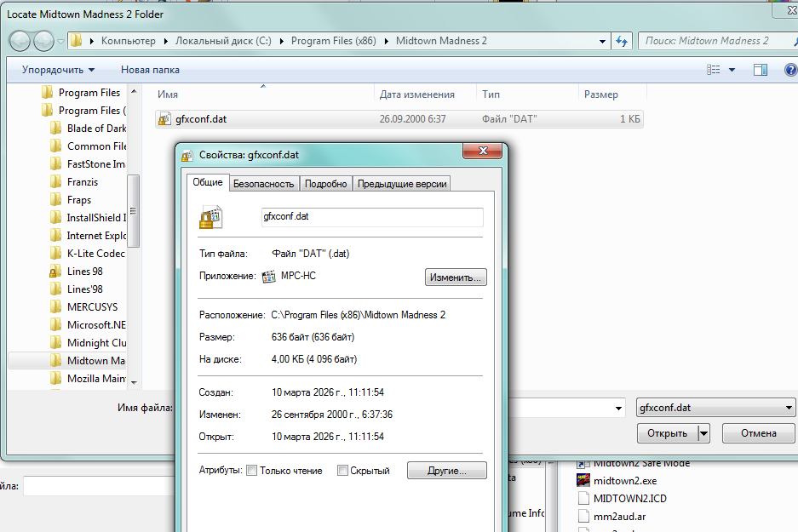
Task: Toggle the preview pane icon
Action: pyautogui.click(x=761, y=70)
